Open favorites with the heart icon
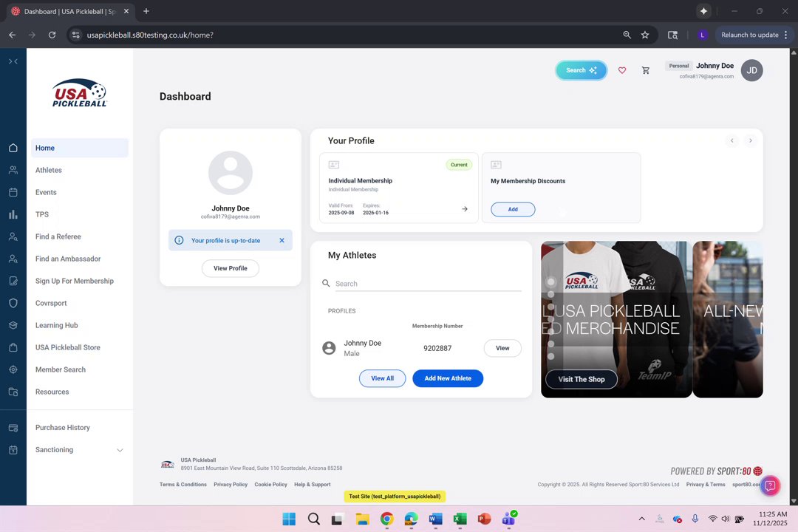The width and height of the screenshot is (798, 532). coord(622,70)
